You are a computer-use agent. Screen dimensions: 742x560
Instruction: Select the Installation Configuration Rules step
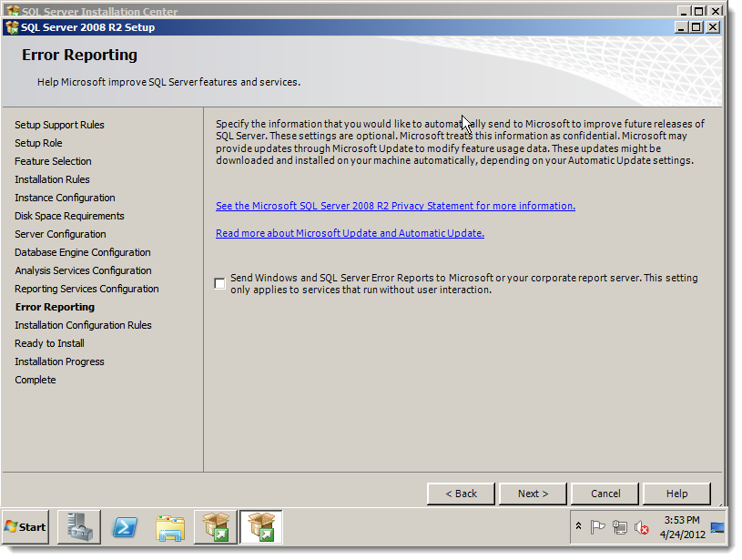[x=83, y=325]
